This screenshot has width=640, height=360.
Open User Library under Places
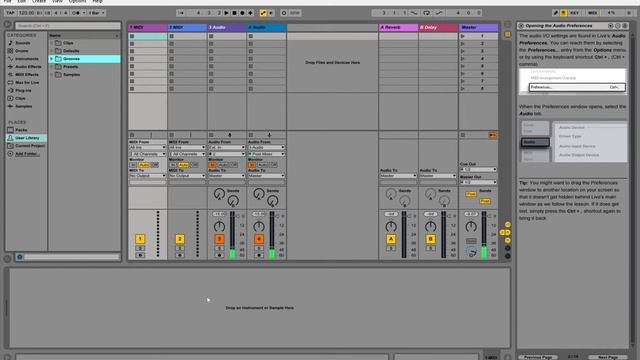pyautogui.click(x=27, y=138)
